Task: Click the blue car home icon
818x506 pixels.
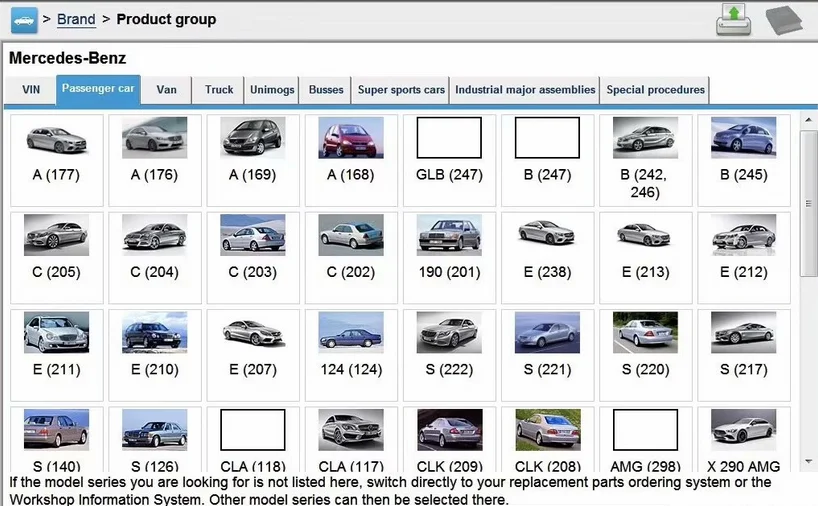Action: pos(24,20)
